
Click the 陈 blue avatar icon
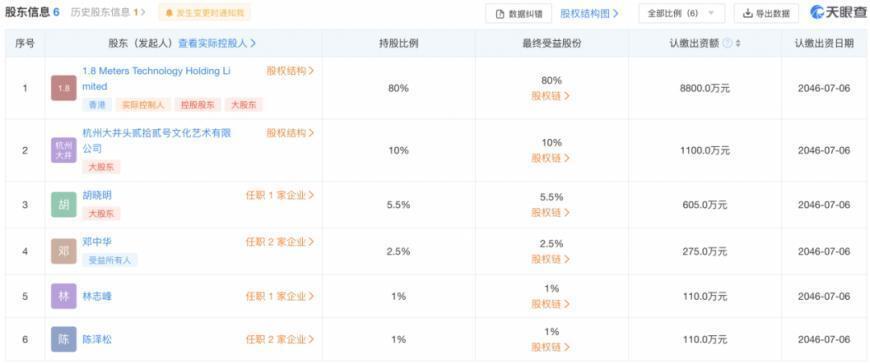coord(64,339)
